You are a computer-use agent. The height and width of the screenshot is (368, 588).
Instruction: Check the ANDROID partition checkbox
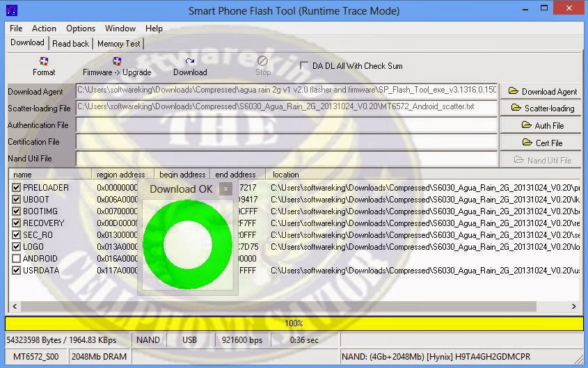16,259
